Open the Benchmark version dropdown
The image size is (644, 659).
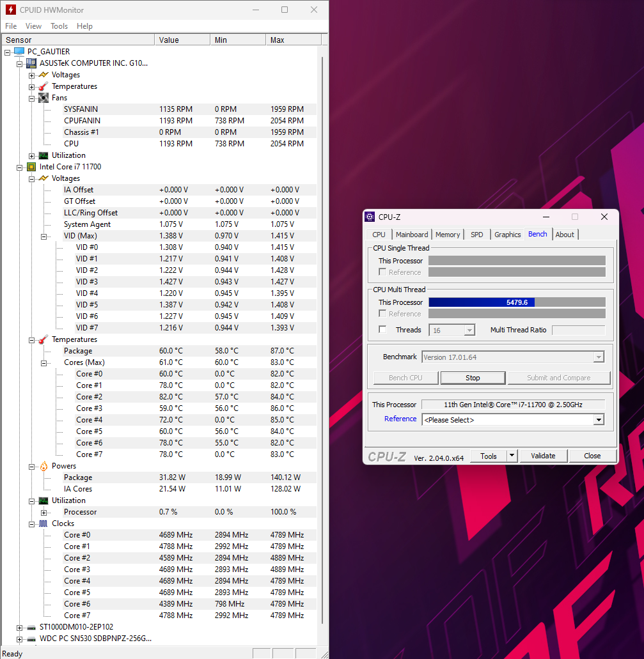click(599, 357)
